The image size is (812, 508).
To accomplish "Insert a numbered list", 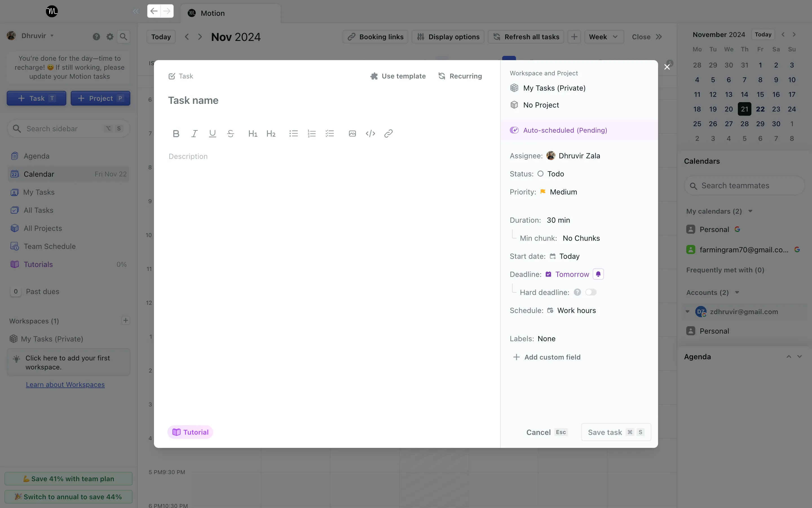I will (x=312, y=134).
